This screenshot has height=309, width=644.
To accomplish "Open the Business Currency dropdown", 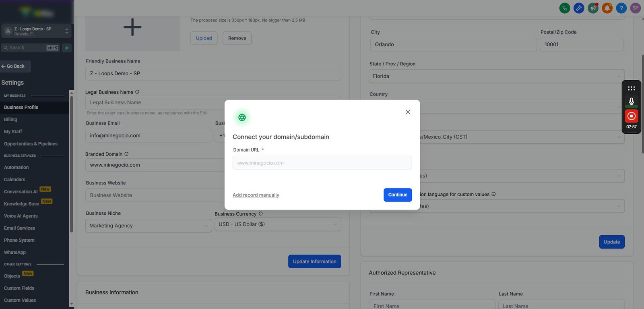I will [278, 224].
